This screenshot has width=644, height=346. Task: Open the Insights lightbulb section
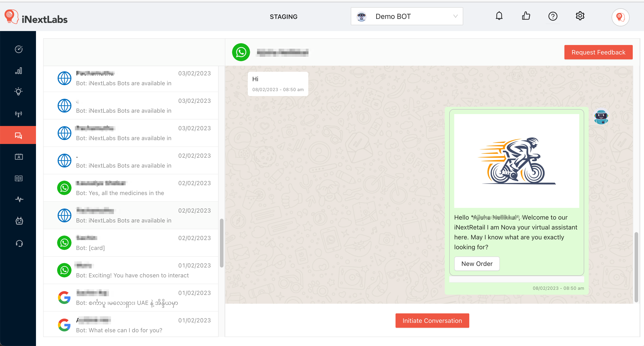18,92
